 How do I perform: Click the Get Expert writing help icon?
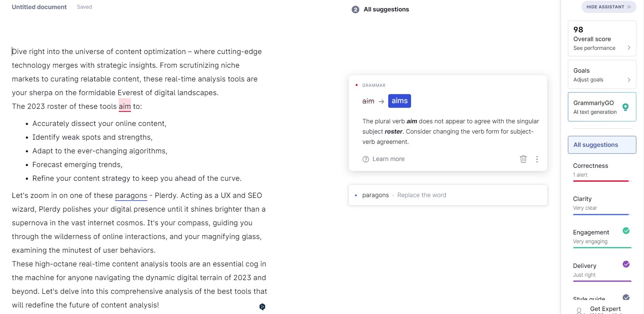(579, 311)
